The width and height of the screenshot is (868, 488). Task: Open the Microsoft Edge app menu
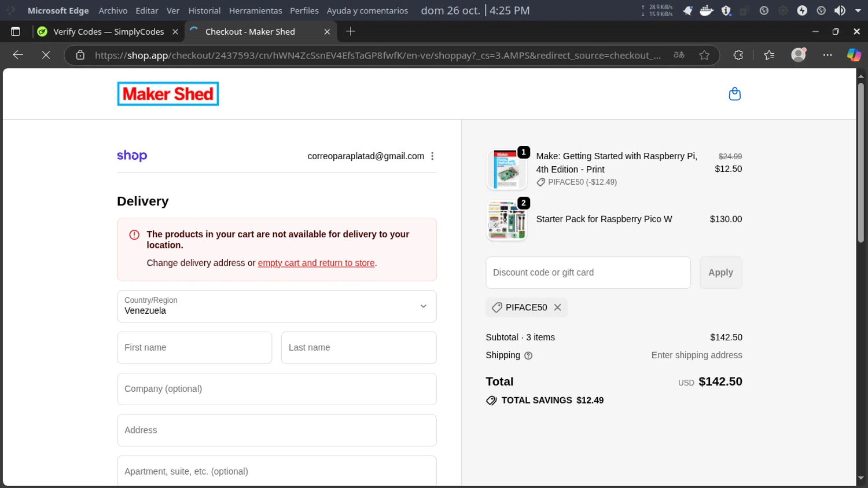coord(58,10)
